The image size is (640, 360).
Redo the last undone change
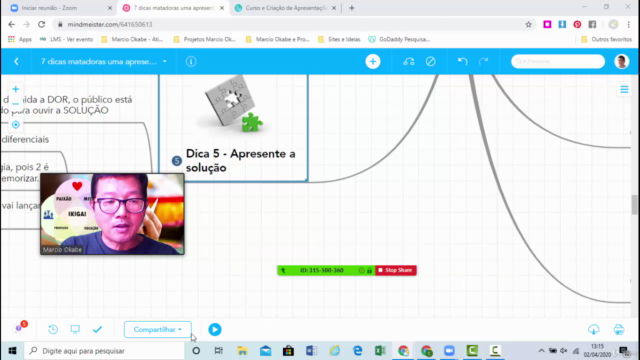click(x=484, y=62)
